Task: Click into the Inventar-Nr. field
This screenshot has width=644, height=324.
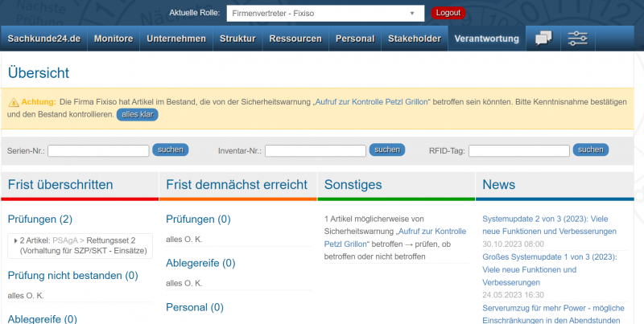Action: tap(316, 150)
